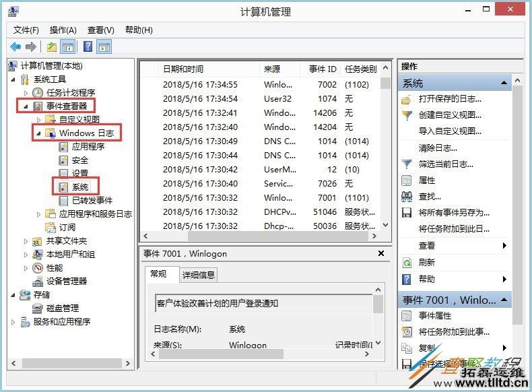Viewport: 532px width, 392px height.
Task: Click 清除日志... in actions pane
Action: (438, 148)
